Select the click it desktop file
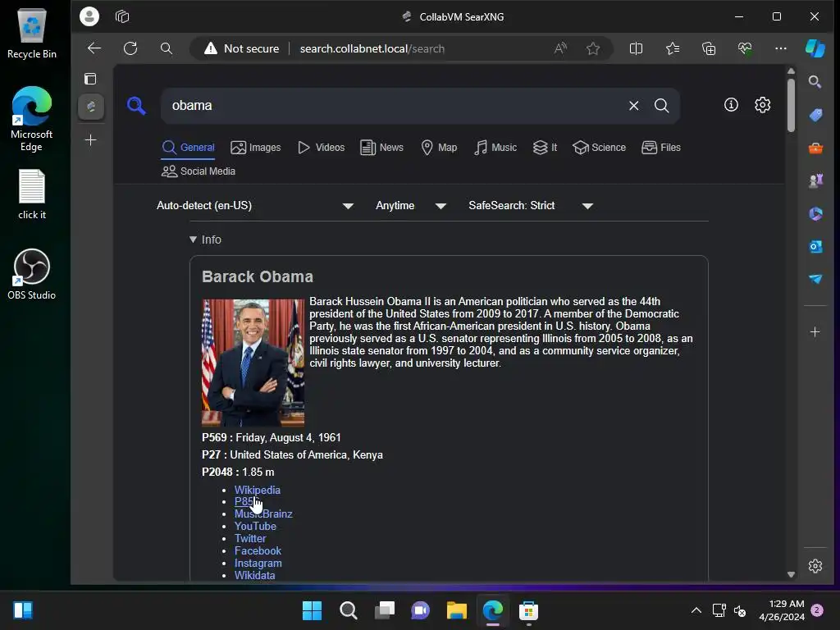 click(x=32, y=194)
